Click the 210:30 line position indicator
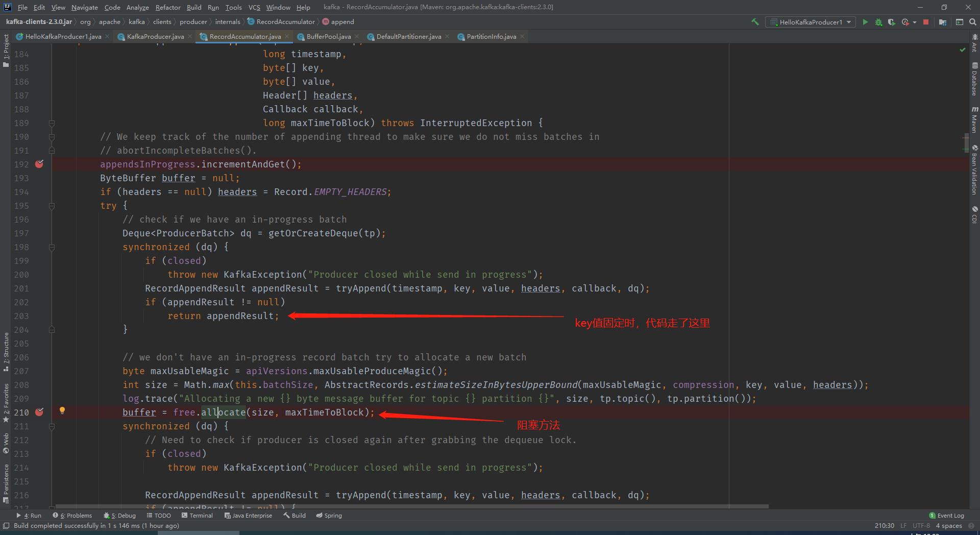This screenshot has width=980, height=535. (885, 526)
